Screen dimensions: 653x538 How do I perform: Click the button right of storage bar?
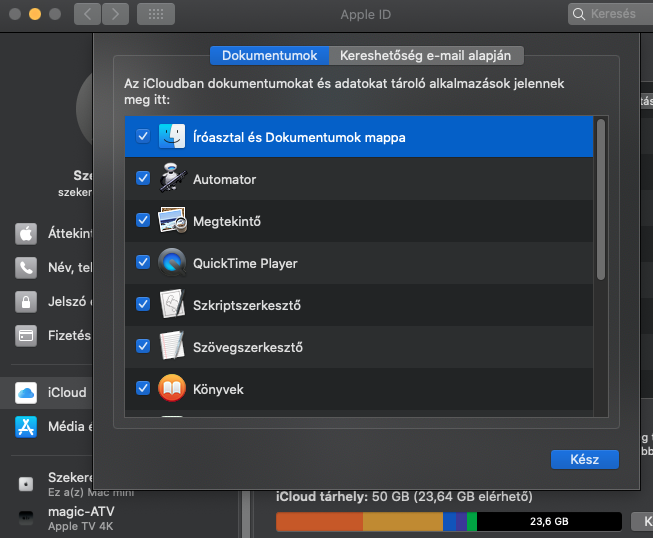tap(642, 521)
